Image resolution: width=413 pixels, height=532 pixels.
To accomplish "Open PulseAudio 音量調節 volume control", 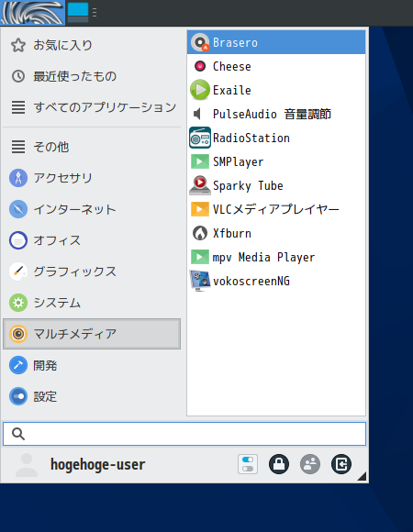I will pyautogui.click(x=276, y=114).
